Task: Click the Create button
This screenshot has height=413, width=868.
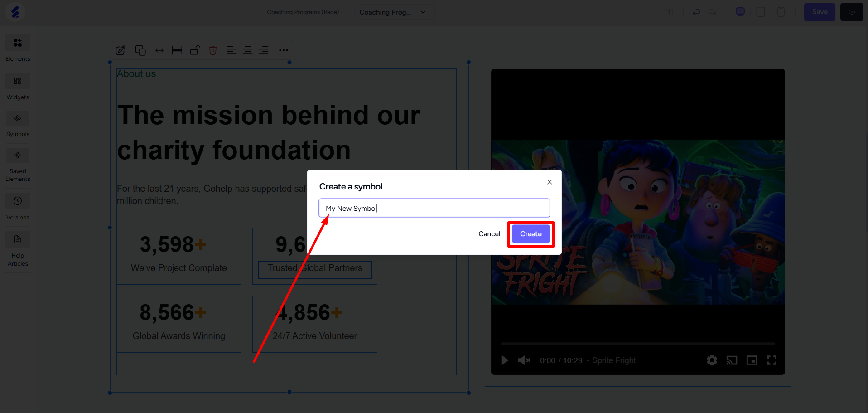Action: click(530, 234)
